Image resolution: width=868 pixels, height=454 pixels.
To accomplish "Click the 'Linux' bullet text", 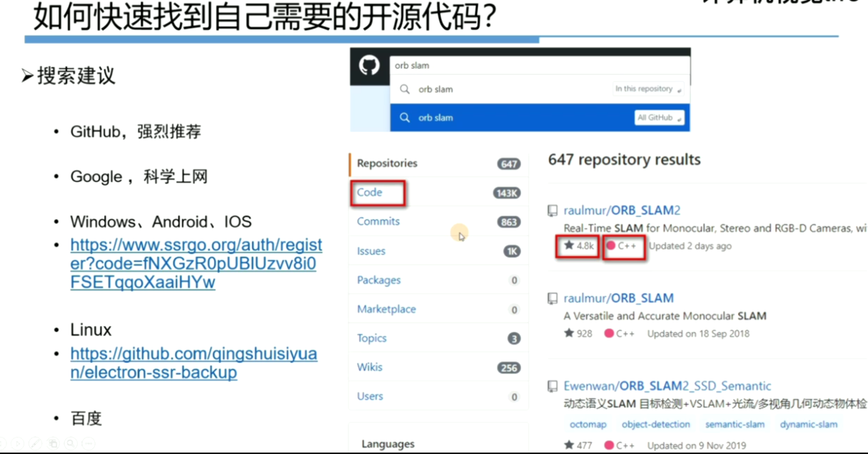I will point(91,331).
